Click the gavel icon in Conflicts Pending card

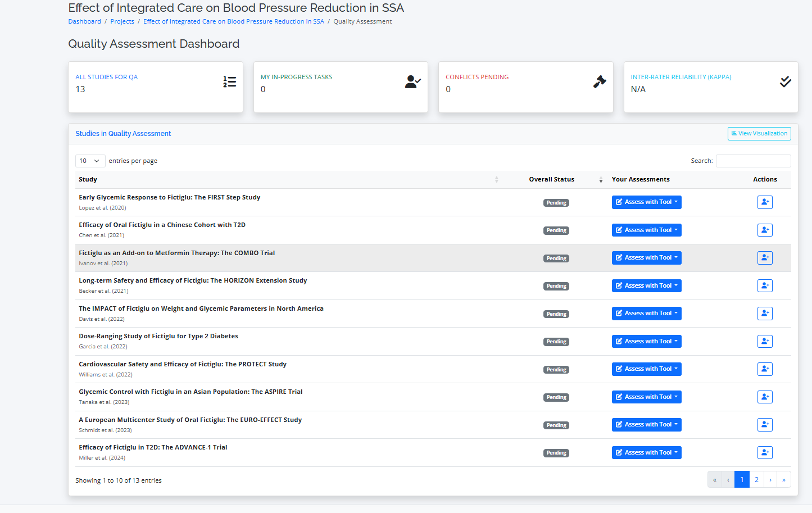pos(600,82)
